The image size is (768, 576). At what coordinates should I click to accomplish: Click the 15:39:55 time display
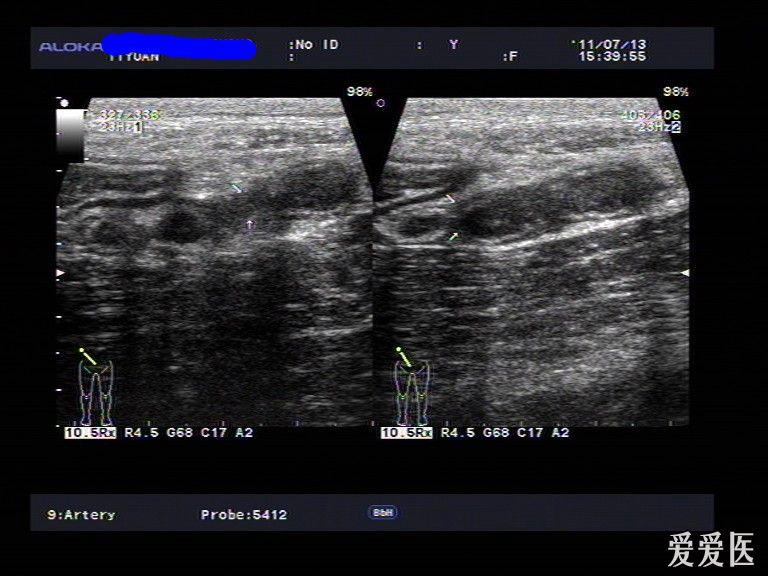[x=612, y=57]
